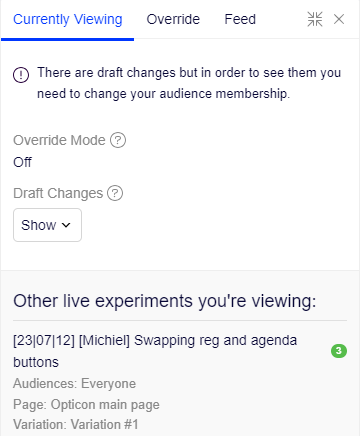Click the Page: Opticon main page line
Viewport: 360px width, 436px height.
click(86, 405)
